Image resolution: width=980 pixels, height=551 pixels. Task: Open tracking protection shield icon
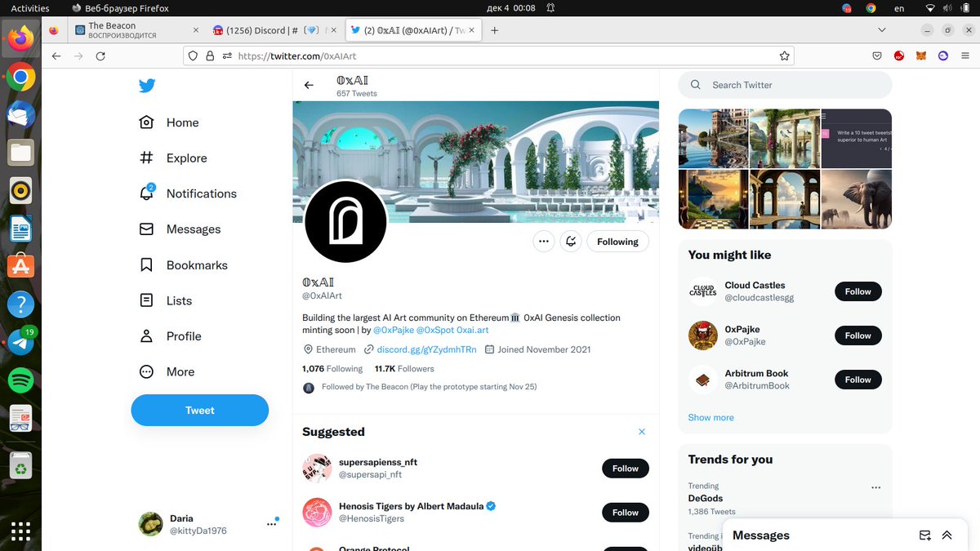pos(194,56)
